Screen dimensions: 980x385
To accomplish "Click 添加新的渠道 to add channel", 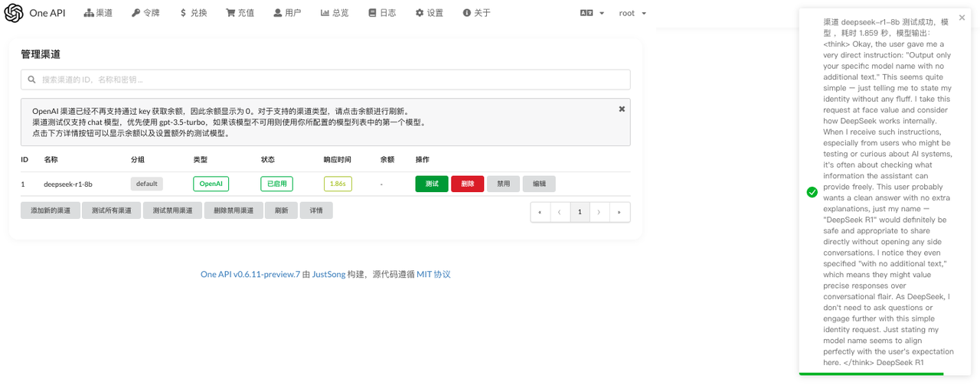I will point(51,210).
